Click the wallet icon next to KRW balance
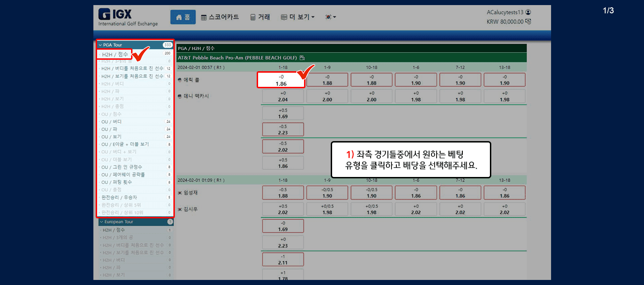Image resolution: width=644 pixels, height=285 pixels. (x=529, y=22)
